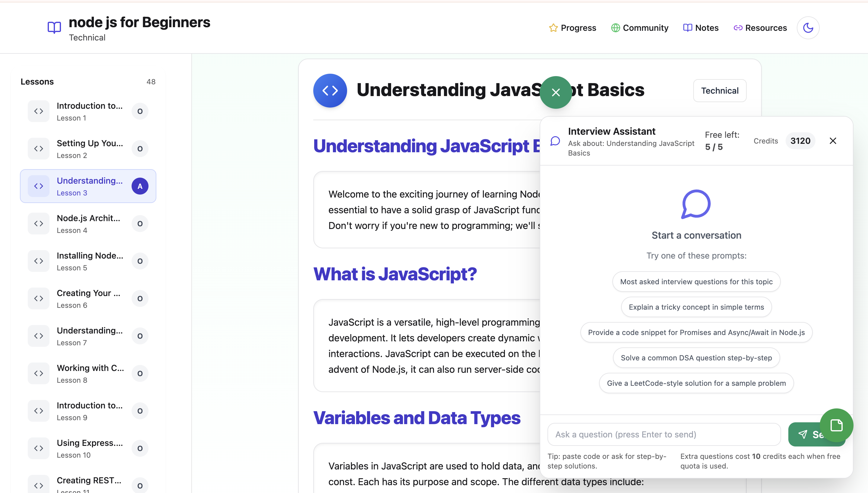Click the large chat bubble 'Start a conversation' icon
This screenshot has height=493, width=868.
[x=696, y=204]
